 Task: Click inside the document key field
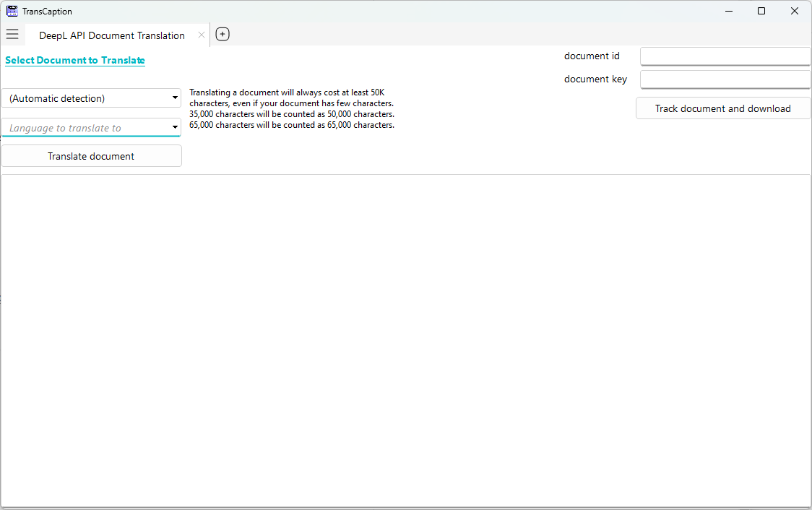(x=725, y=79)
